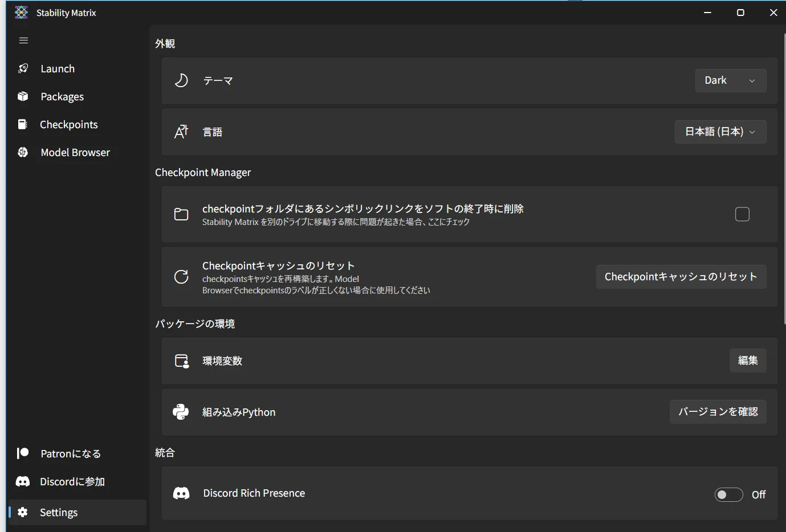Open the 日本語 (日本) language dropdown
The width and height of the screenshot is (786, 532).
click(x=720, y=132)
